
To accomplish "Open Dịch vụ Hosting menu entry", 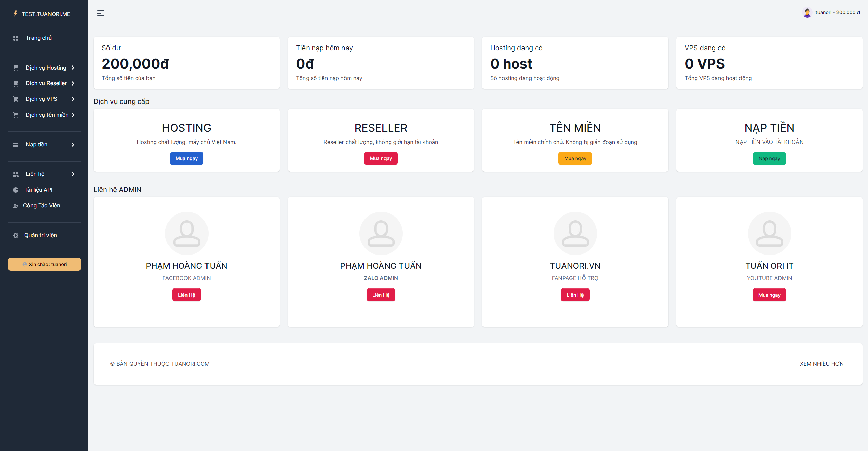I will tap(46, 68).
